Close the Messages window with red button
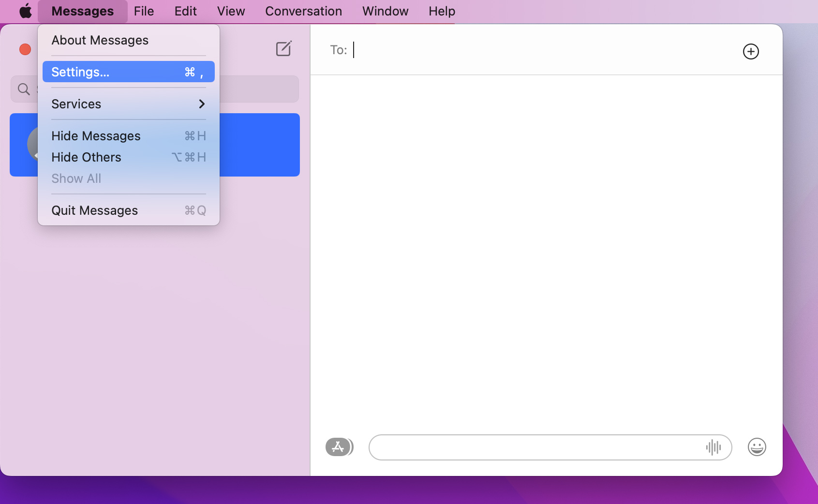 [25, 49]
